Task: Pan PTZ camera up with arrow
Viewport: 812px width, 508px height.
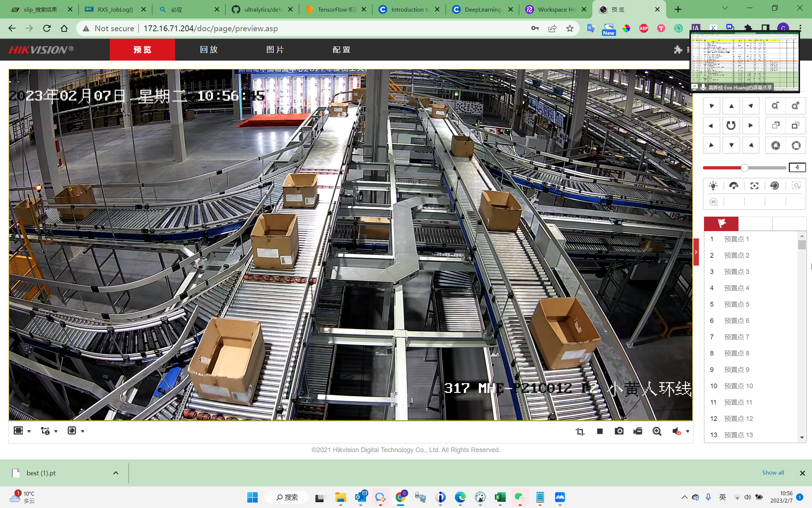Action: click(x=731, y=106)
